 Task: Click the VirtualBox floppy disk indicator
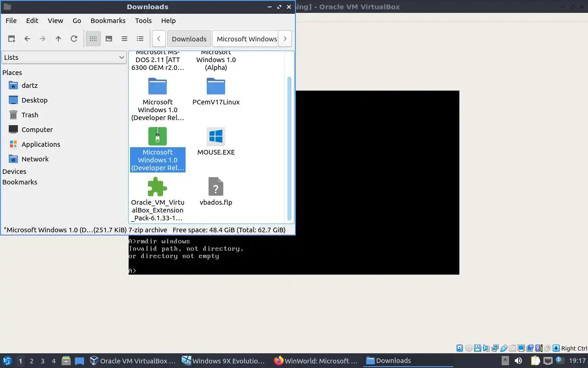click(477, 348)
